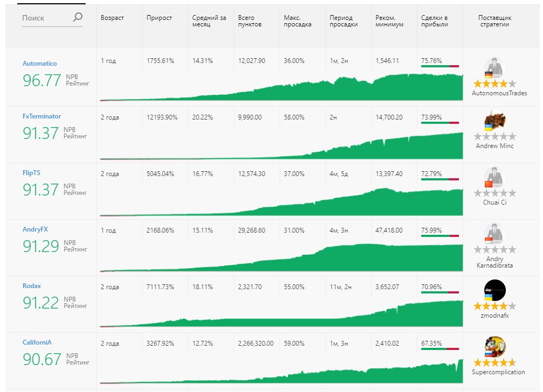
Task: Sort by Макс. просадка column header
Action: coord(297,21)
